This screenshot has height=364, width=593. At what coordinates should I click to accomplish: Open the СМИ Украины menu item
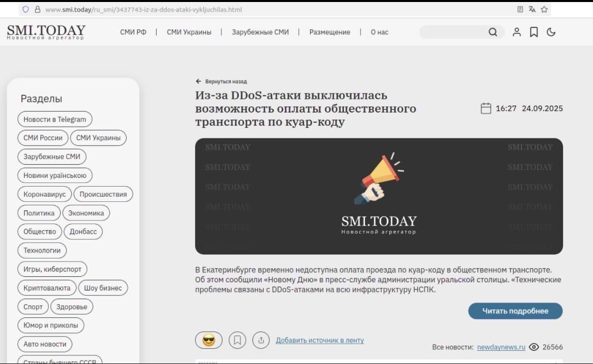[x=189, y=32]
